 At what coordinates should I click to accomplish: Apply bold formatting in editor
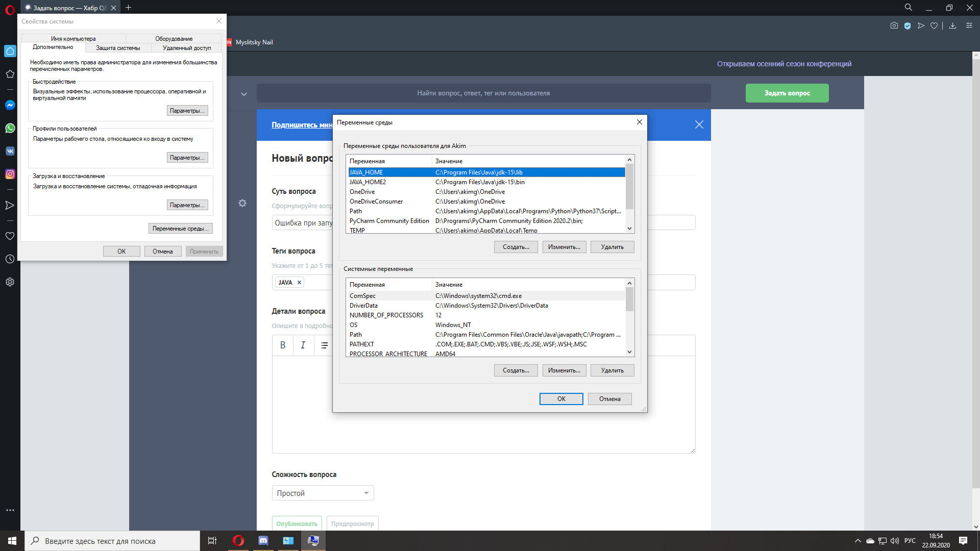click(x=283, y=345)
